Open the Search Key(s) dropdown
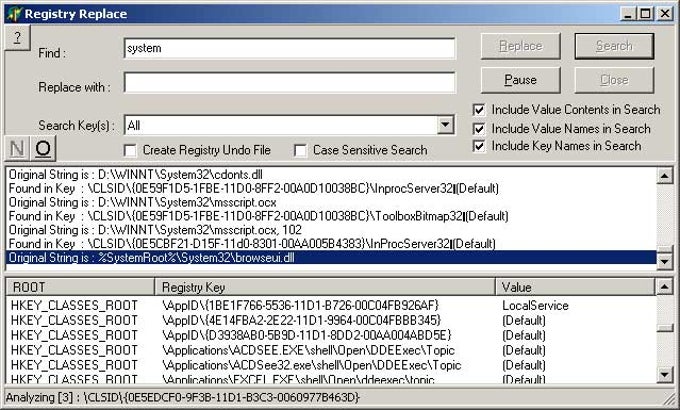 tap(446, 125)
